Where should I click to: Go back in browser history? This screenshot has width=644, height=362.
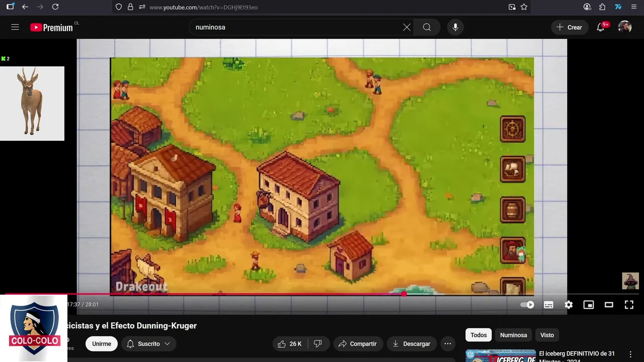25,7
